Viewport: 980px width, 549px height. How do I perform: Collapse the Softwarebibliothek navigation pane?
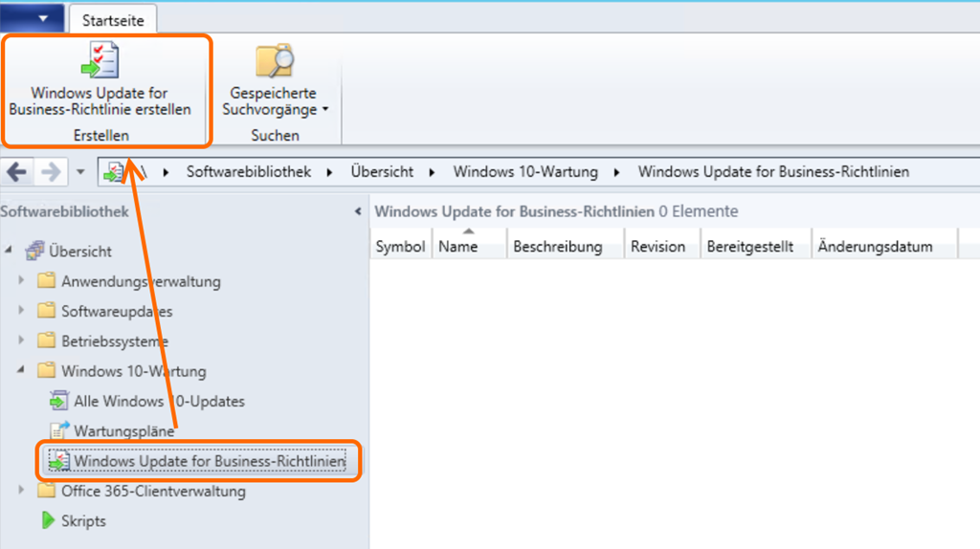(358, 211)
